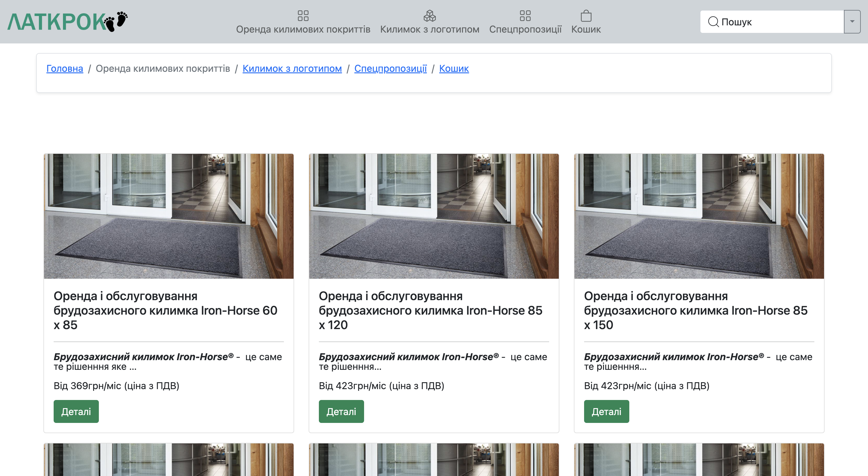Follow the Спецпропозиції breadcrumb link

coord(391,68)
